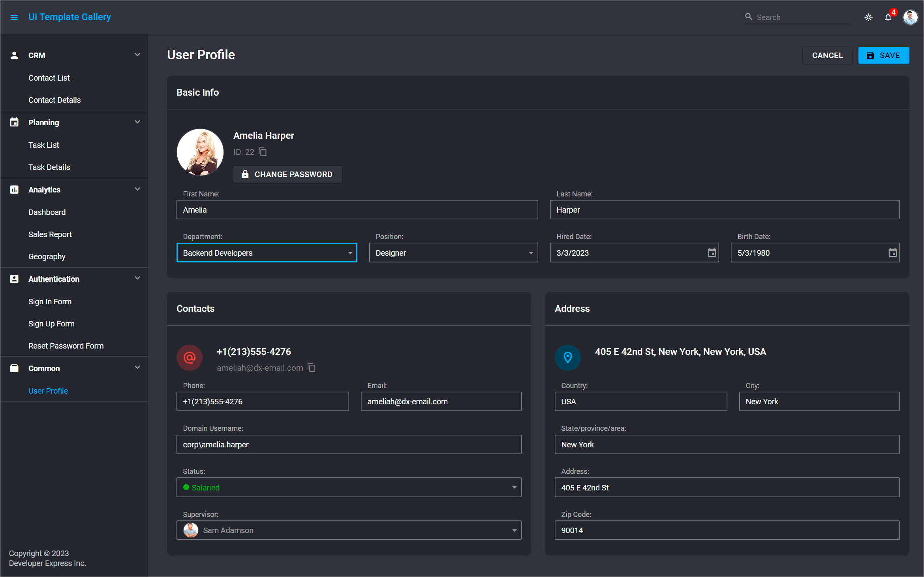
Task: Toggle the light/dark theme switcher
Action: click(x=868, y=17)
